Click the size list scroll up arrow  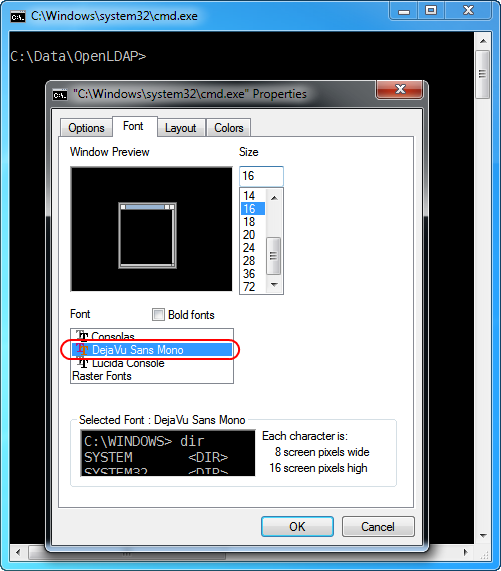click(x=274, y=198)
